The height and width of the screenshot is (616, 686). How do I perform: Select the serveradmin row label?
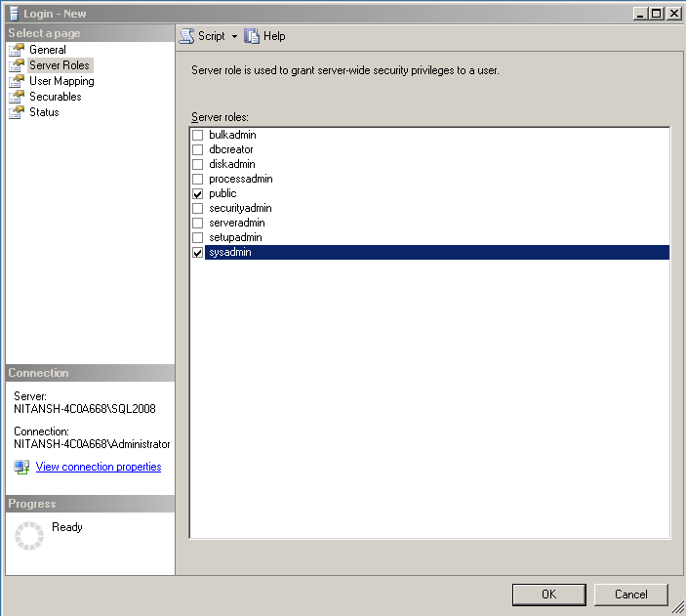click(x=237, y=223)
